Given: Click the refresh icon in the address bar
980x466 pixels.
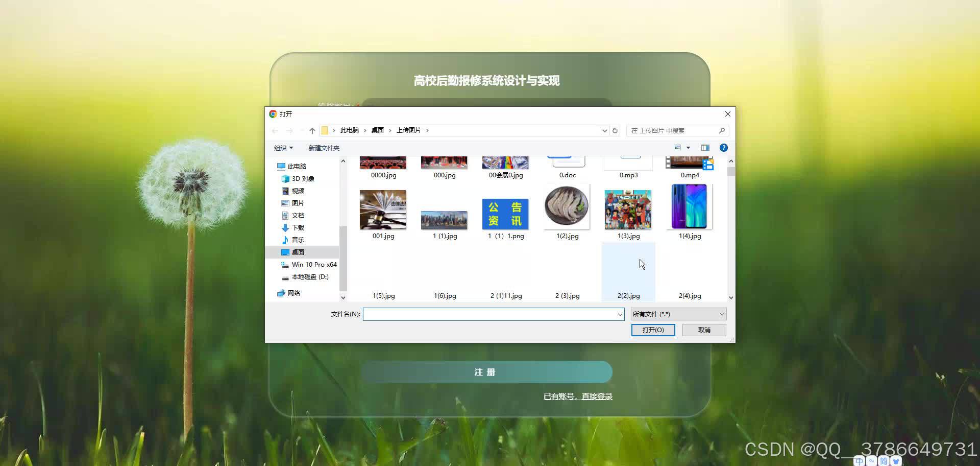Looking at the screenshot, I should click(x=615, y=130).
